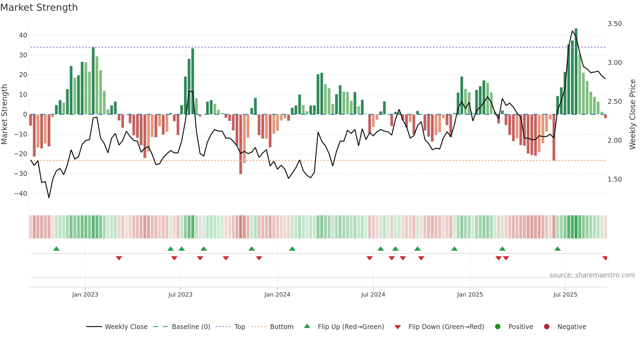Click the −40 left axis tick label
Screen dimensions: 644x362
tap(20, 193)
